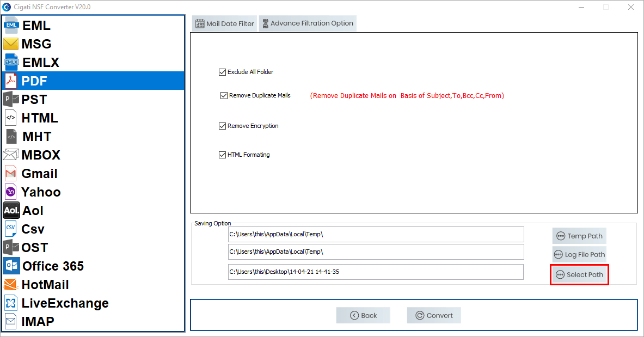Click the Yahoo logo icon
Image resolution: width=644 pixels, height=337 pixels.
tap(11, 192)
